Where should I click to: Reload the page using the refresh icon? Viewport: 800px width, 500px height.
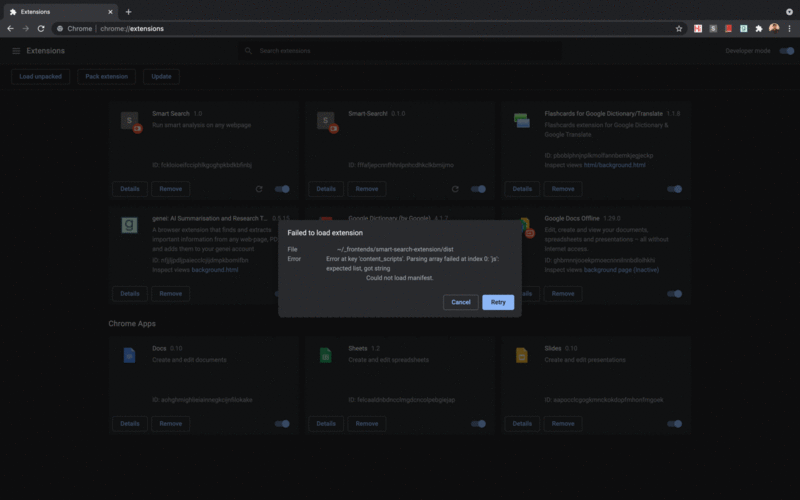[41, 29]
